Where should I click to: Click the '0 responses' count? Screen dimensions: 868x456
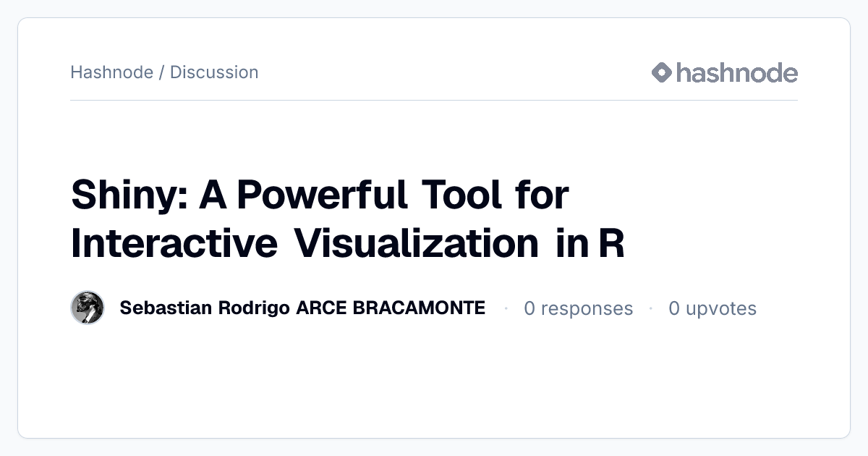[x=578, y=308]
